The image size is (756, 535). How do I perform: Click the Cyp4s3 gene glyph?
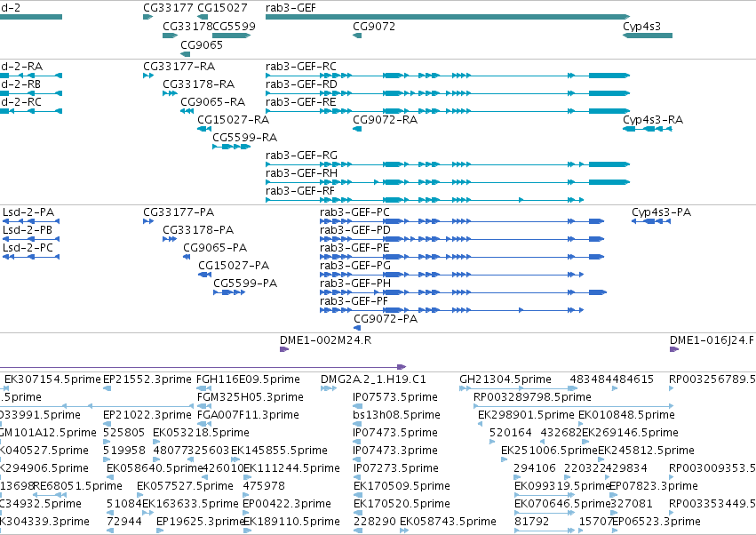pos(648,36)
